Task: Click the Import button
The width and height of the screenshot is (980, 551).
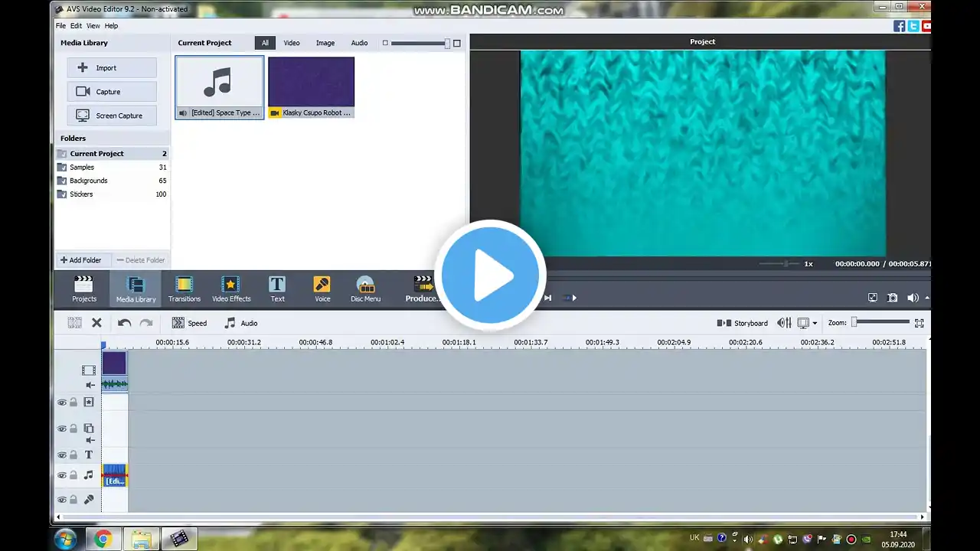Action: pos(112,68)
